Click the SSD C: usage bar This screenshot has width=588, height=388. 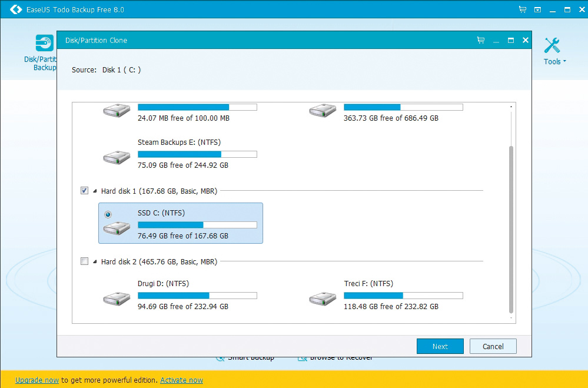pyautogui.click(x=197, y=225)
